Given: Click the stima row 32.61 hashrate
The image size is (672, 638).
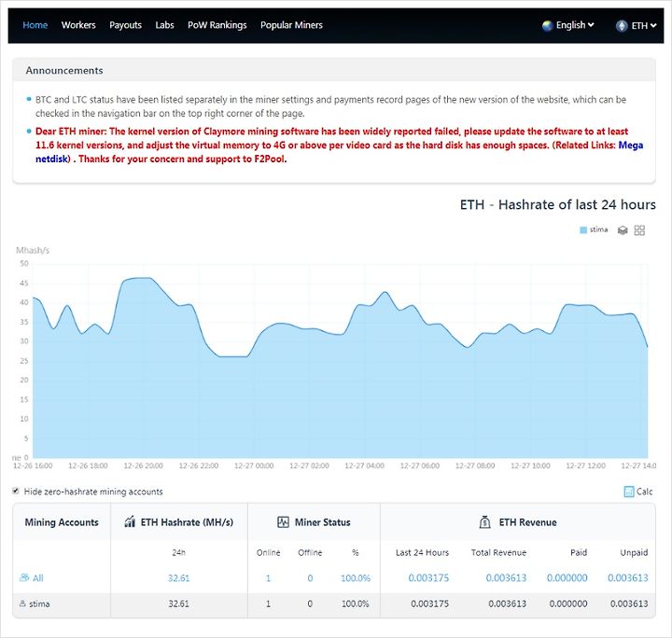Looking at the screenshot, I should coord(178,603).
